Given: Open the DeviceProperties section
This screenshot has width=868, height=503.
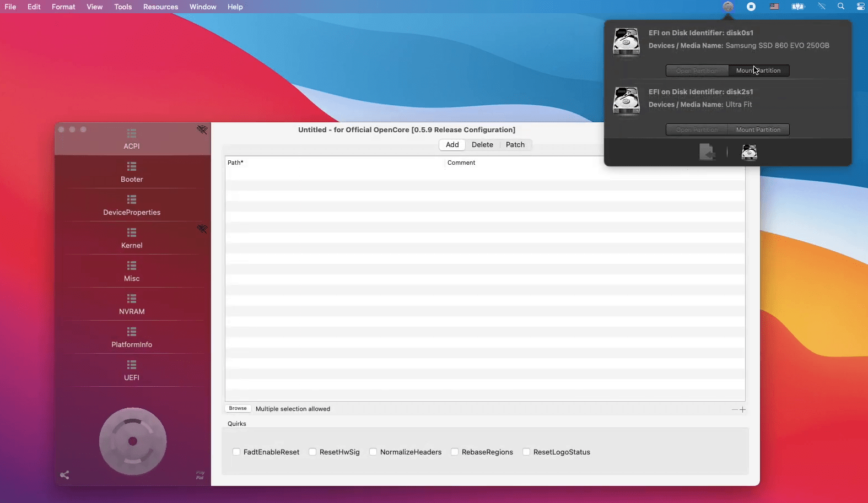Looking at the screenshot, I should click(x=132, y=205).
